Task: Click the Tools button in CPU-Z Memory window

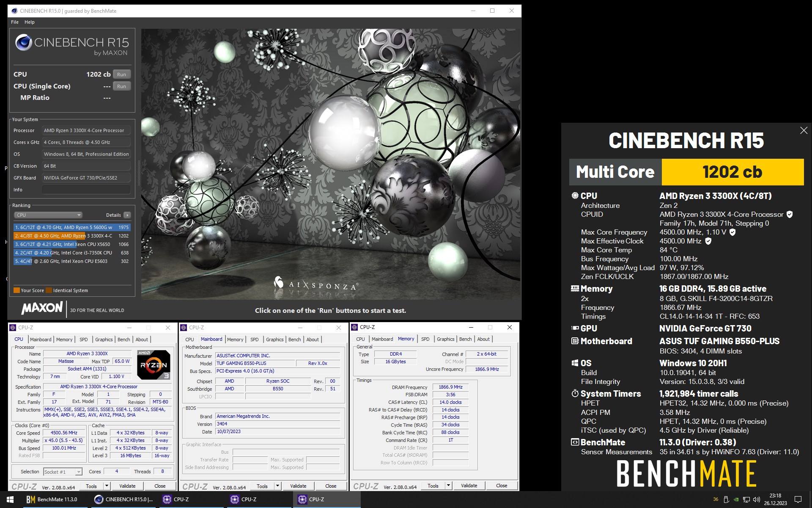Action: tap(433, 486)
